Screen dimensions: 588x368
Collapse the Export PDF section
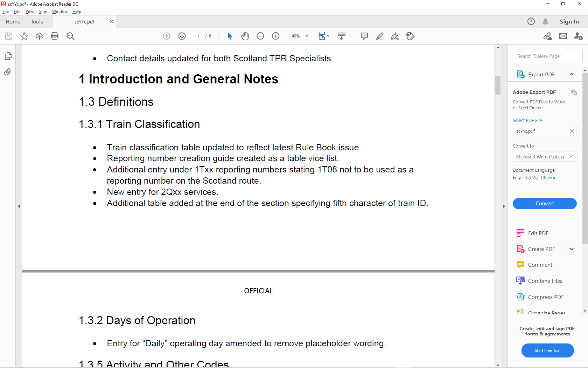tap(572, 74)
